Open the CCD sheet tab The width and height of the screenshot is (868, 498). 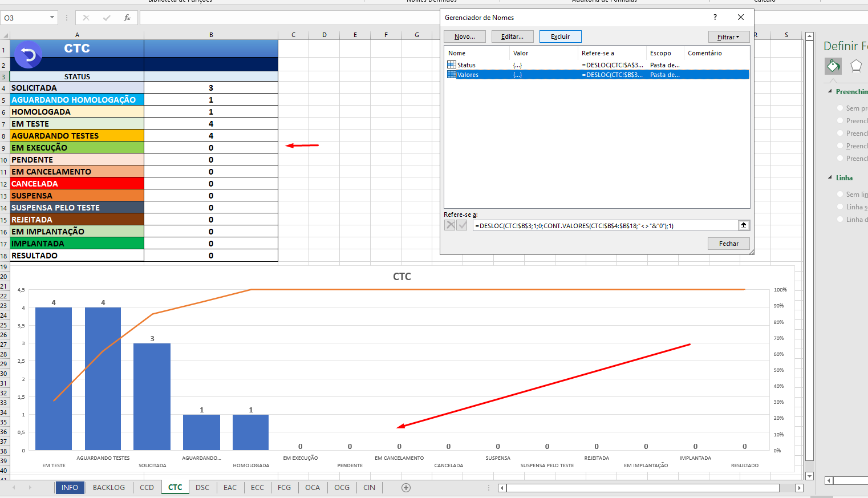[147, 487]
